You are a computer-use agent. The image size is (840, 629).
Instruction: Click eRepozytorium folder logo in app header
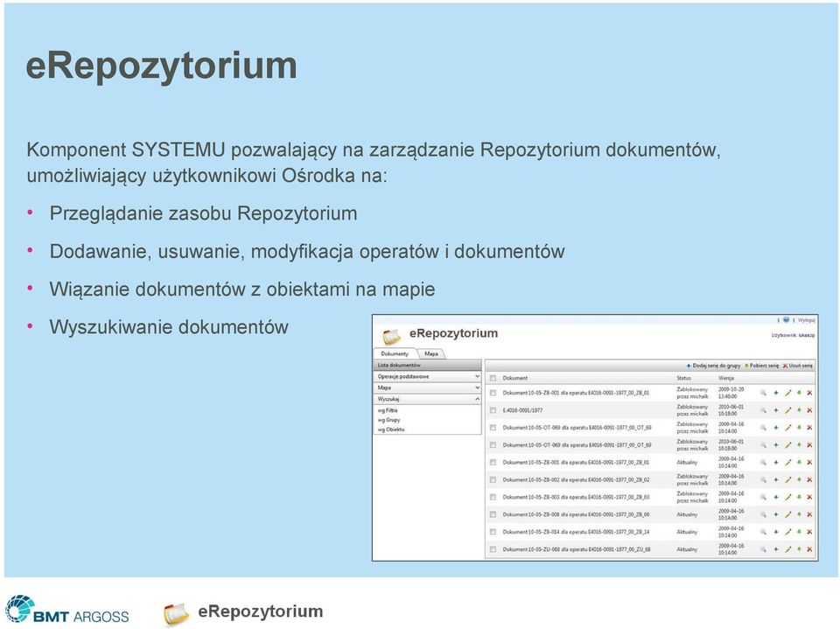[391, 336]
